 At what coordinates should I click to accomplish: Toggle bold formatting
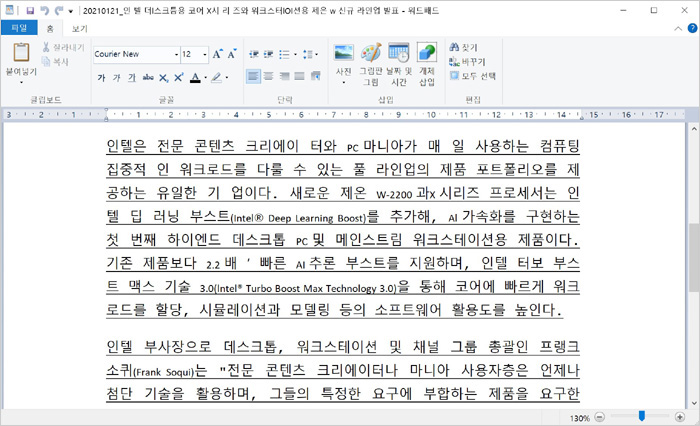click(x=101, y=78)
